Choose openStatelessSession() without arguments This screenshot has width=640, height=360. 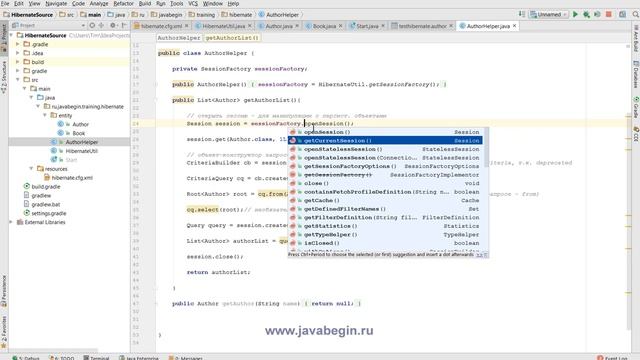click(385, 149)
